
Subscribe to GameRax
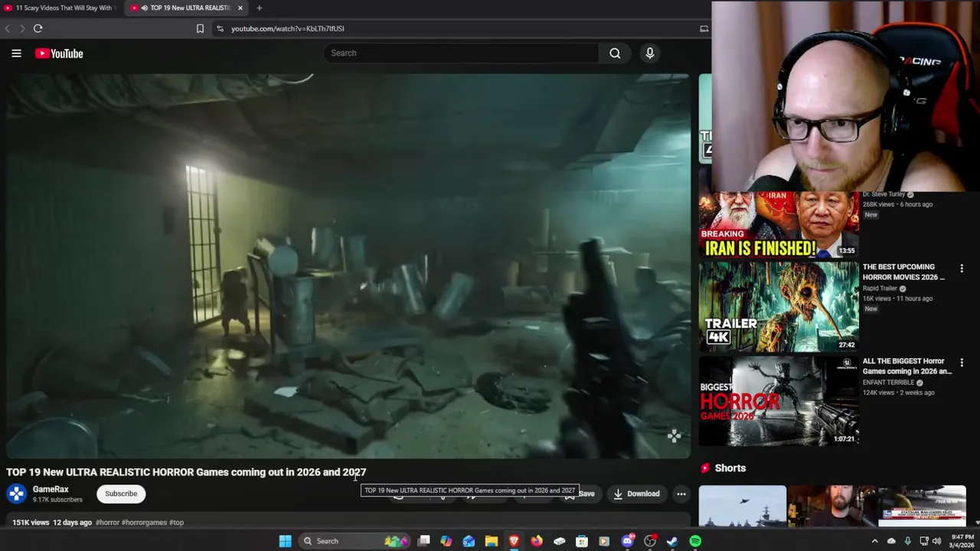pyautogui.click(x=121, y=494)
